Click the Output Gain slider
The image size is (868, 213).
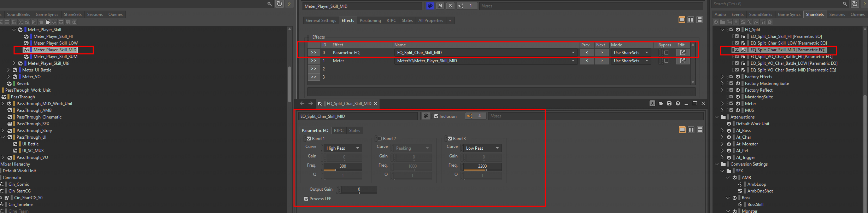pos(359,189)
